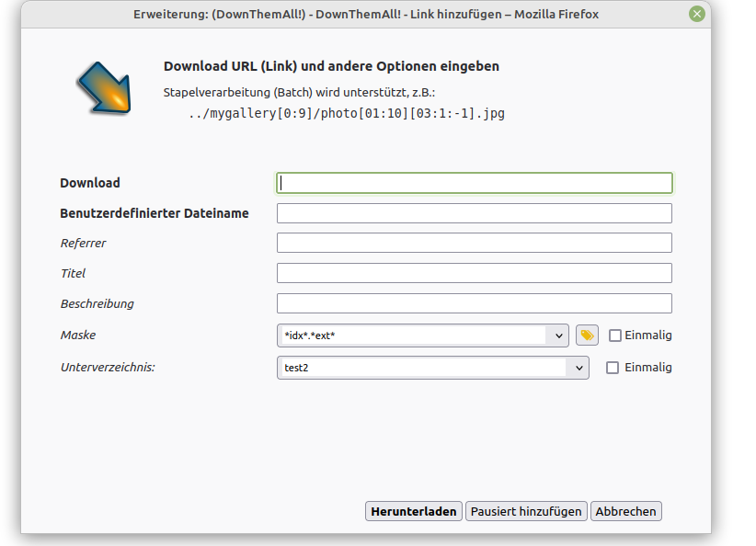Image resolution: width=756 pixels, height=546 pixels.
Task: Focus the Referrer input field
Action: point(475,243)
